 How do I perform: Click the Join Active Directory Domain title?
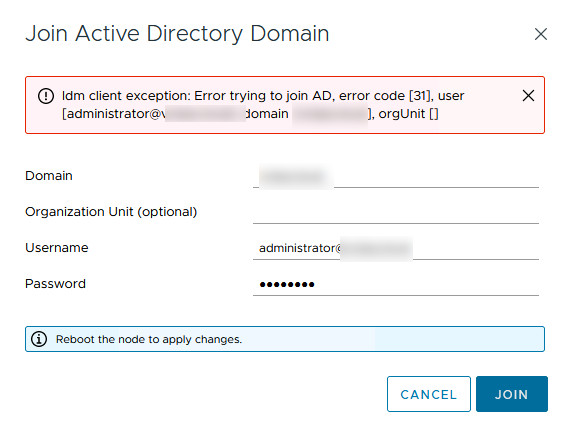(177, 34)
